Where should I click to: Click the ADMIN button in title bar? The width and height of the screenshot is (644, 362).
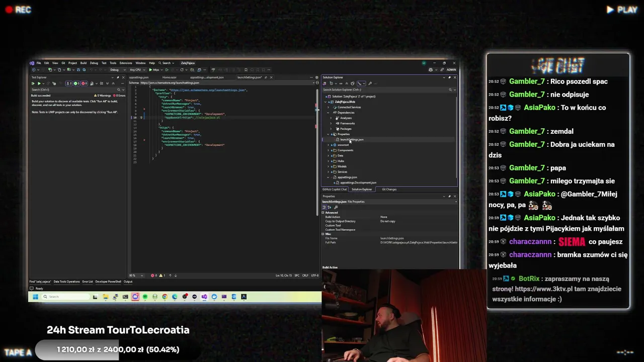(451, 69)
